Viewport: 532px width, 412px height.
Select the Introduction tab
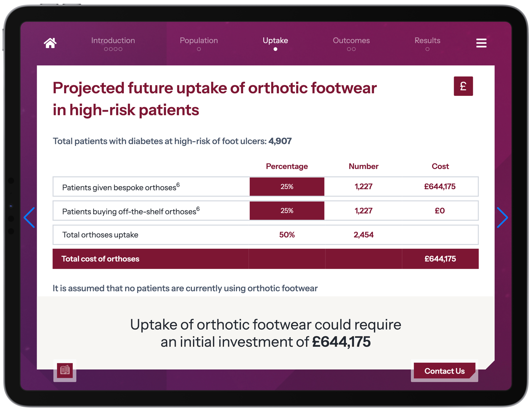pyautogui.click(x=113, y=41)
